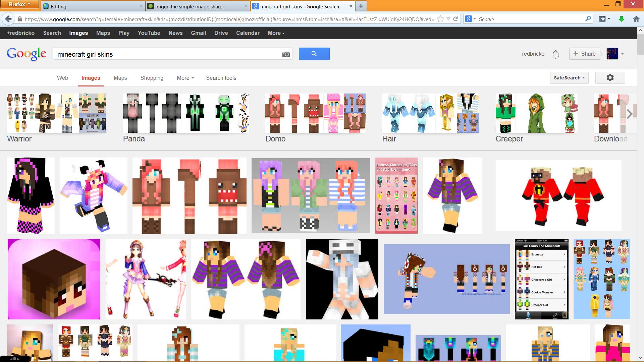Open the settings gear button
The height and width of the screenshot is (362, 644).
pyautogui.click(x=610, y=78)
